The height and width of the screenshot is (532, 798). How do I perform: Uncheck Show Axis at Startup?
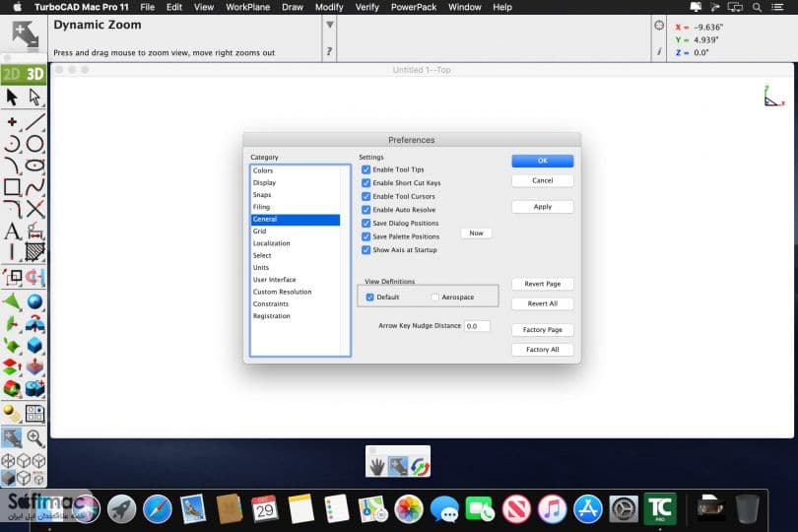click(x=366, y=250)
